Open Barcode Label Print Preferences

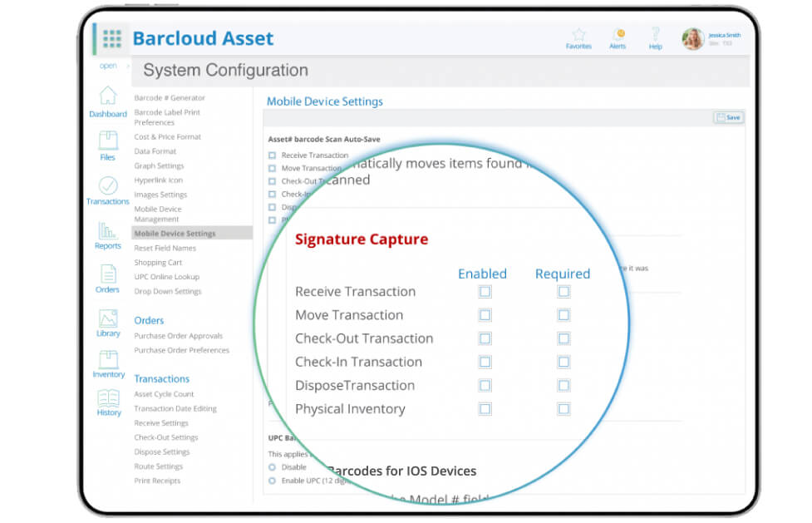[167, 117]
